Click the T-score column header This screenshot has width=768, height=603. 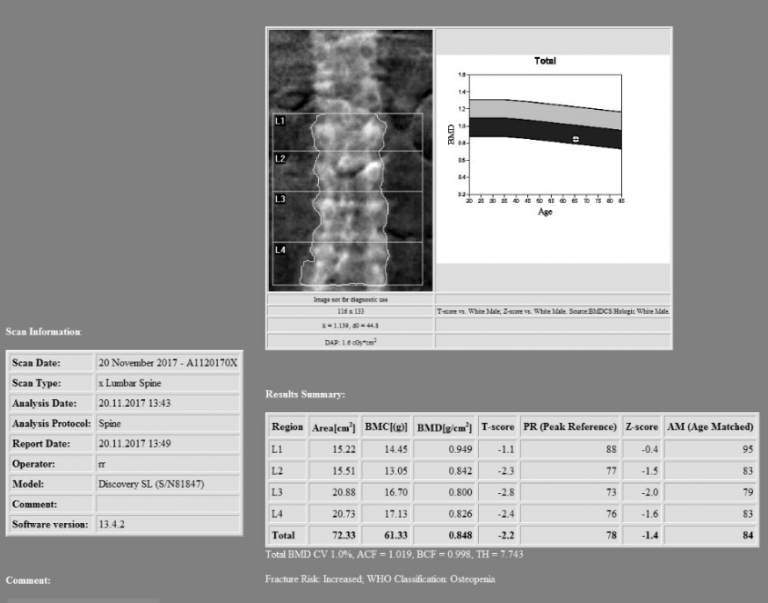tap(500, 427)
